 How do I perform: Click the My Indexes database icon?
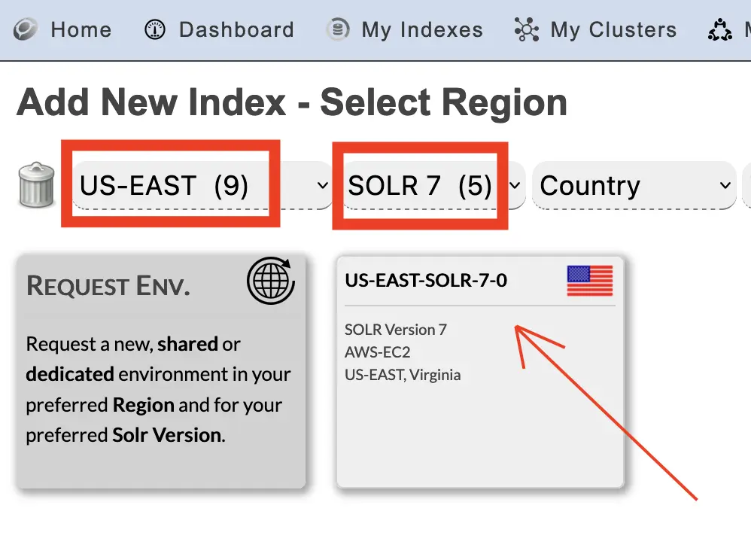click(x=338, y=29)
